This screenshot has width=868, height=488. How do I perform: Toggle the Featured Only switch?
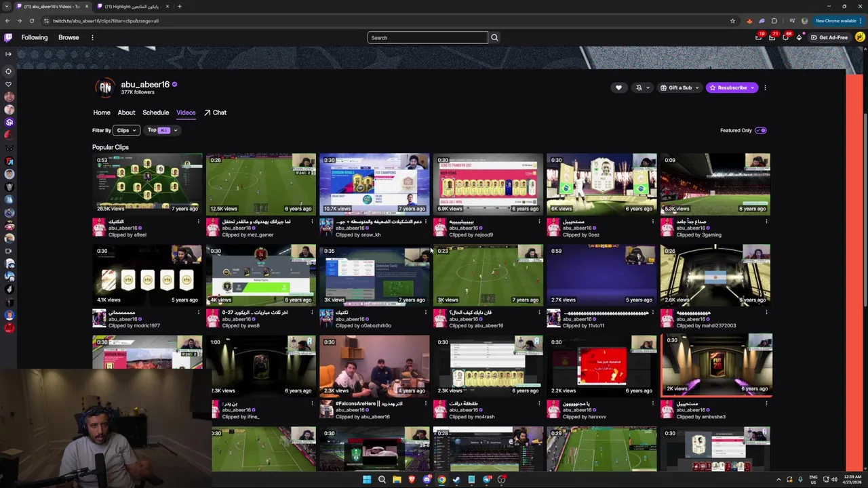[761, 130]
